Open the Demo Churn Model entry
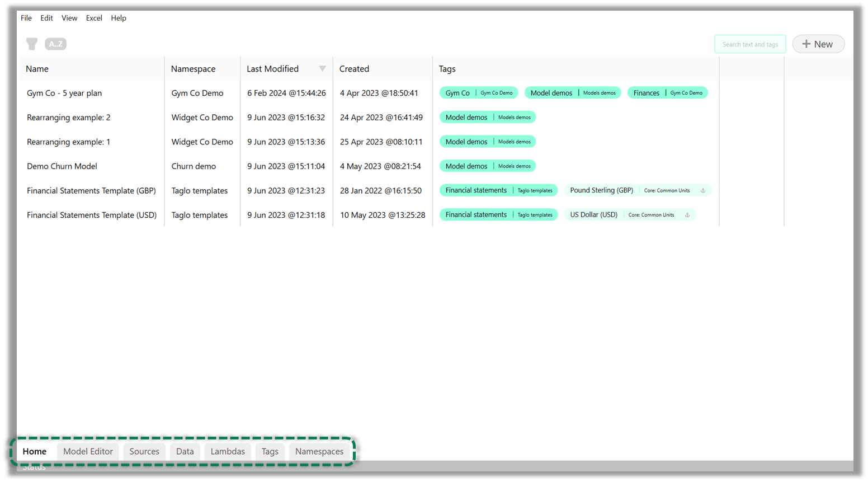Screen dimensions: 868x482 click(x=62, y=166)
